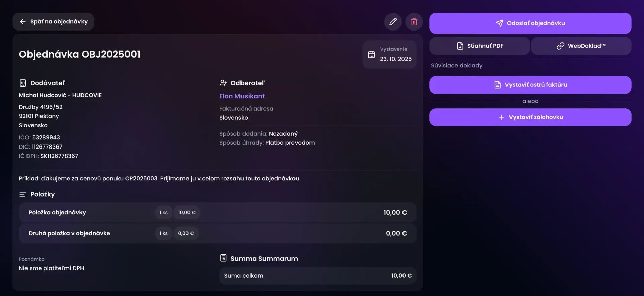Send the order with Odoslať objednávku
The width and height of the screenshot is (644, 296).
(x=530, y=23)
